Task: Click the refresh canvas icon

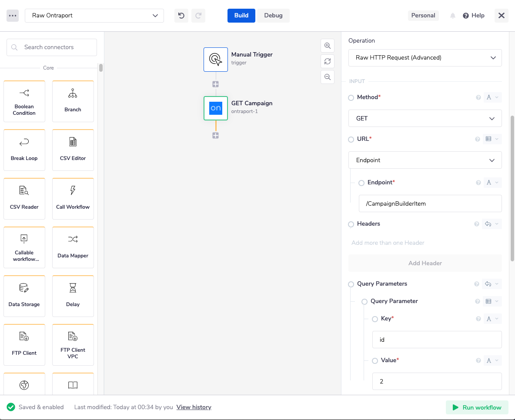Action: [327, 61]
